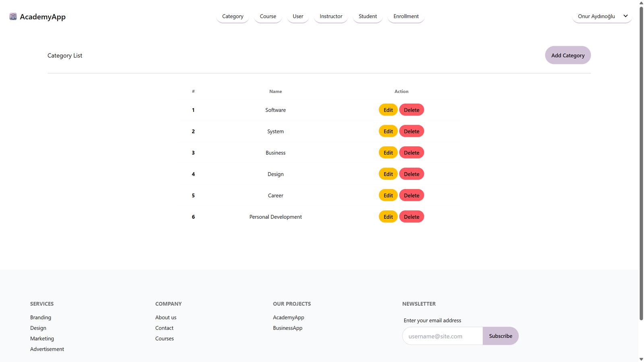Select the Business name cell

(x=275, y=152)
